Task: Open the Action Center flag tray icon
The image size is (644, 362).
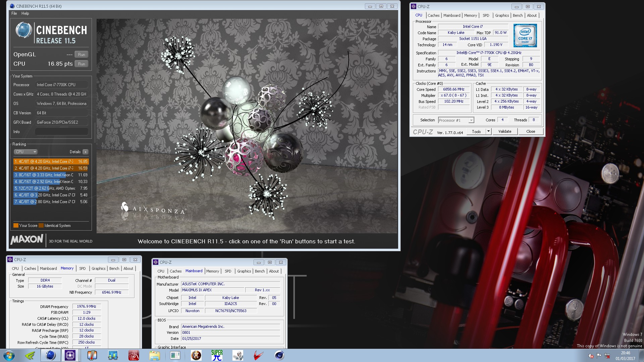Action: (599, 356)
